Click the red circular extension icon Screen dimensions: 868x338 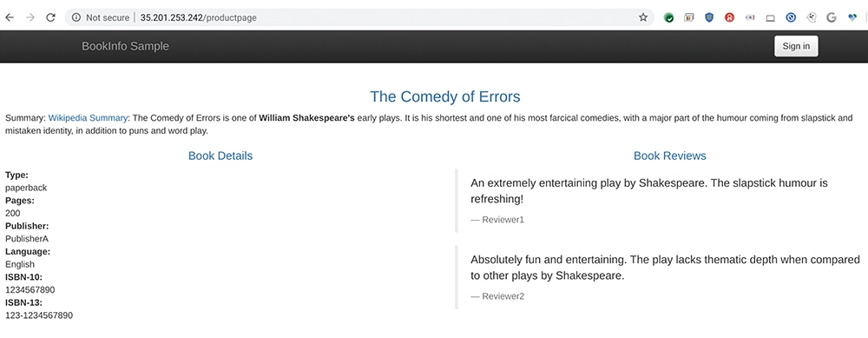(x=730, y=17)
